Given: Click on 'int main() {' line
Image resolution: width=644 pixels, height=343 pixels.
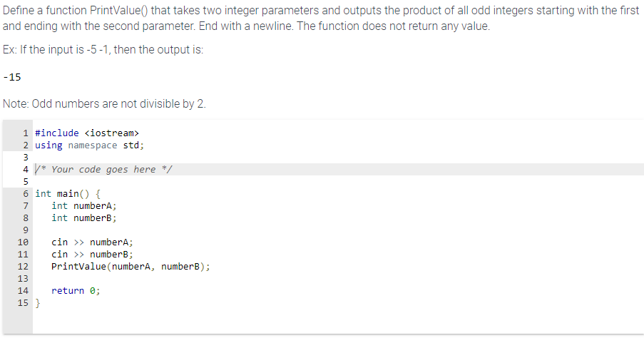Looking at the screenshot, I should coord(68,193).
